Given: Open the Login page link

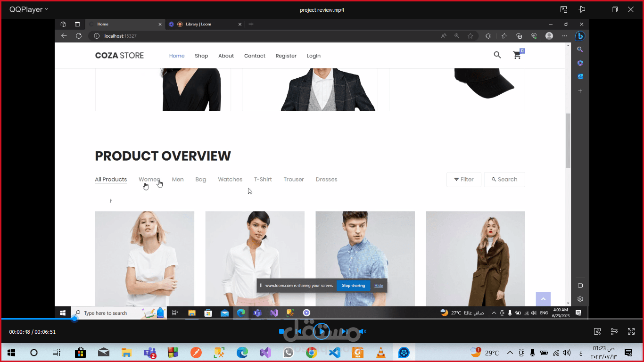Looking at the screenshot, I should 314,56.
